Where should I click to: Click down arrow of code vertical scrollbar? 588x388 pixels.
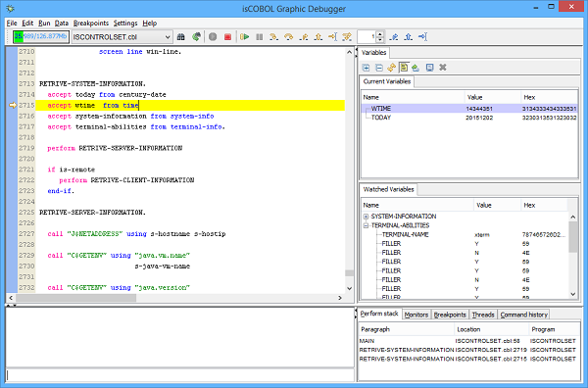(349, 288)
